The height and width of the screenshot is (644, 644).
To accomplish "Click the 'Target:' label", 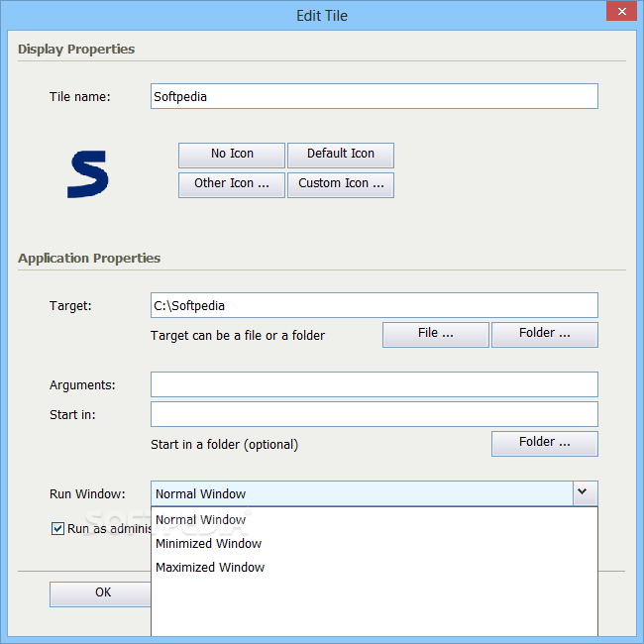I will pos(70,306).
